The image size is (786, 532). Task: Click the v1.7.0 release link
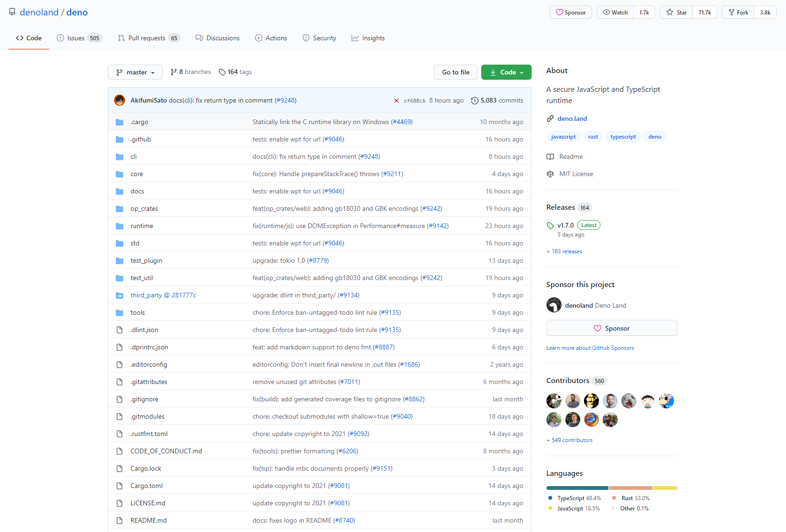566,226
